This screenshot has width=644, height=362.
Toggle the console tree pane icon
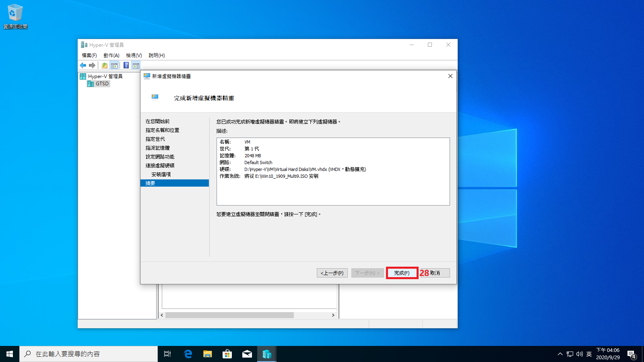click(x=114, y=65)
